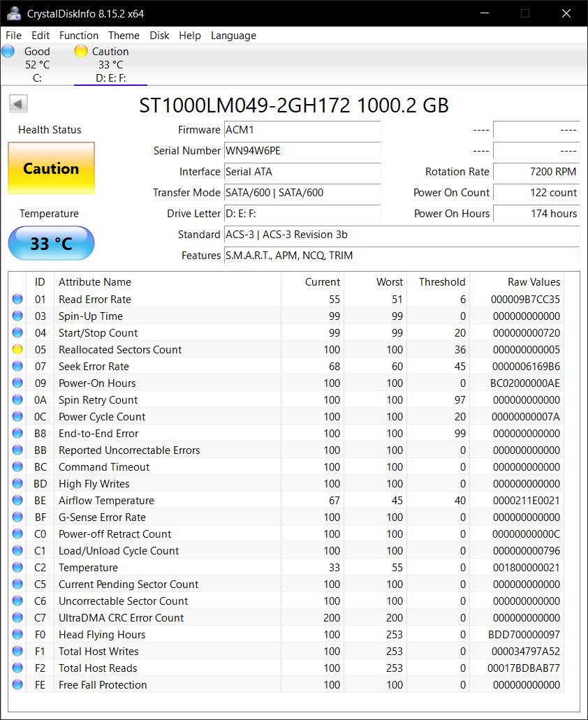The image size is (588, 720).
Task: Open the Language menu
Action: (233, 35)
